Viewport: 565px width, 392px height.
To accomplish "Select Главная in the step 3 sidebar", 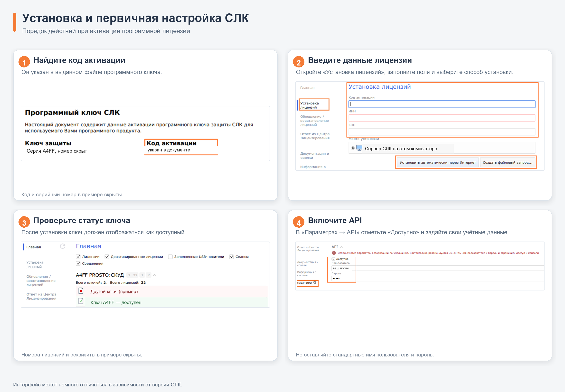I will (x=34, y=247).
